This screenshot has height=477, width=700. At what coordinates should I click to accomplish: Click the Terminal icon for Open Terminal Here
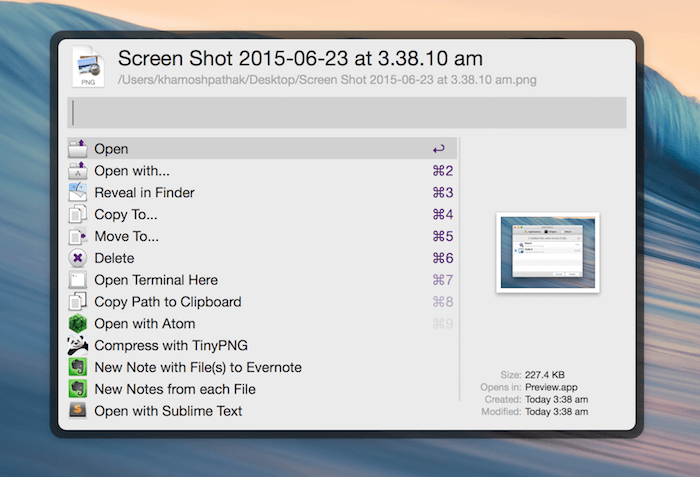tap(78, 280)
